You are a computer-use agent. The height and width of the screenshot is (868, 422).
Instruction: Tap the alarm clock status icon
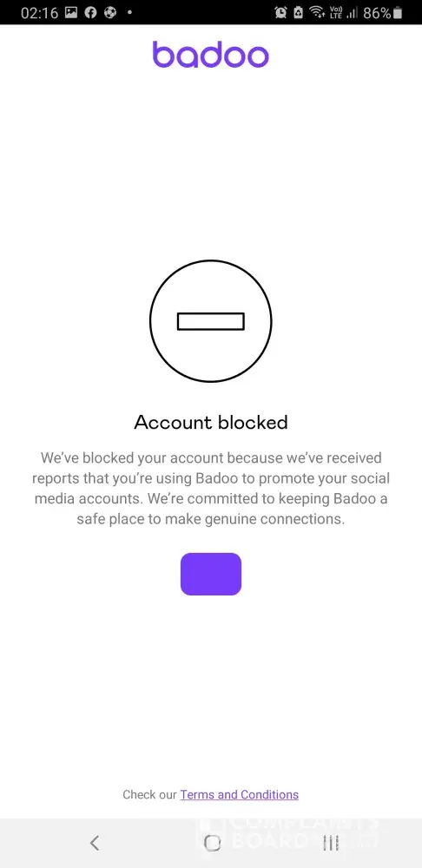click(280, 13)
